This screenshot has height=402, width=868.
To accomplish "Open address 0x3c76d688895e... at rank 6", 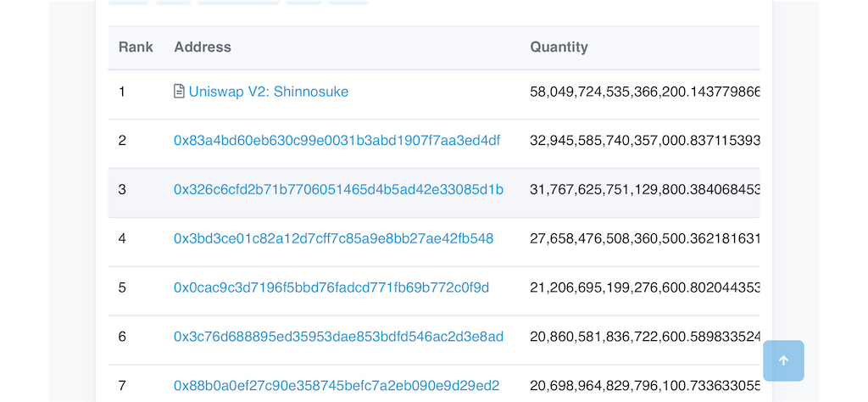I will (339, 337).
